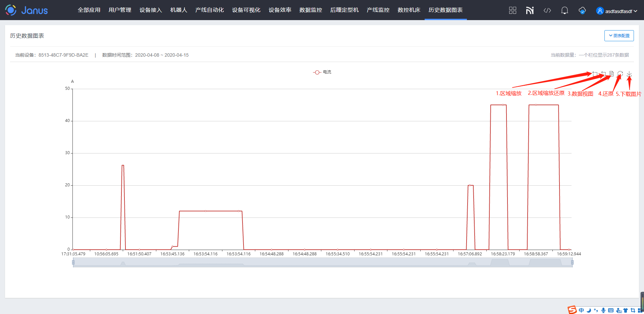Open 产线自动化 in the nav bar
The image size is (644, 314).
click(209, 10)
